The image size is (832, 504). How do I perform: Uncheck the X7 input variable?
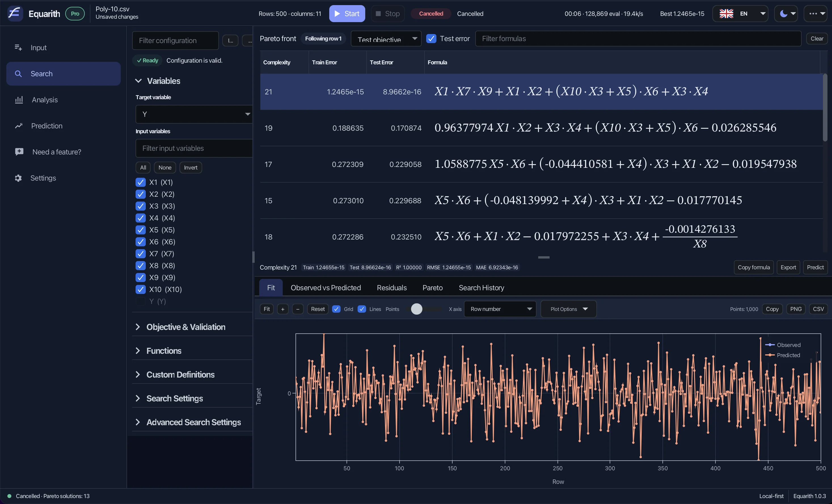140,253
